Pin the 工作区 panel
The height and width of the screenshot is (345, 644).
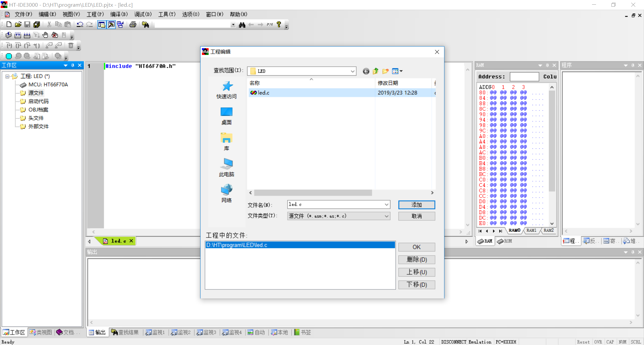73,65
